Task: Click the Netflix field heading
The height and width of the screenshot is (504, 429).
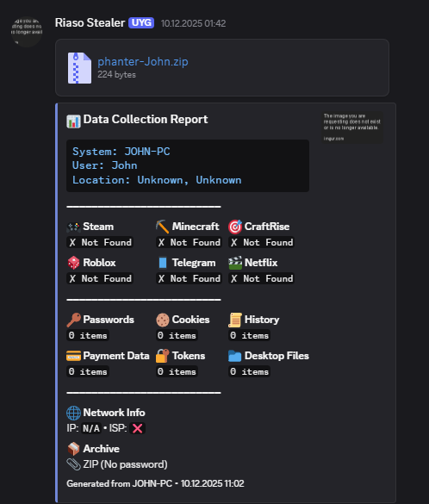Action: click(x=261, y=263)
